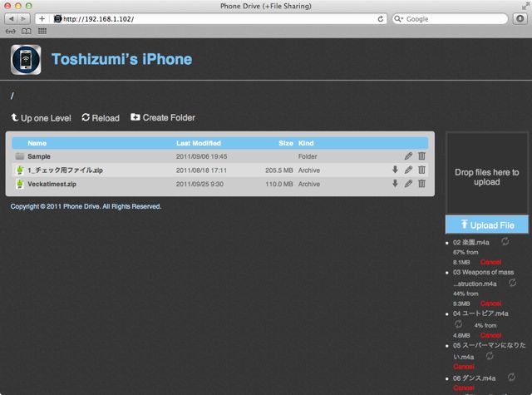Screen dimensions: 532x395
Task: Click the Sample folder icon
Action: coord(20,156)
